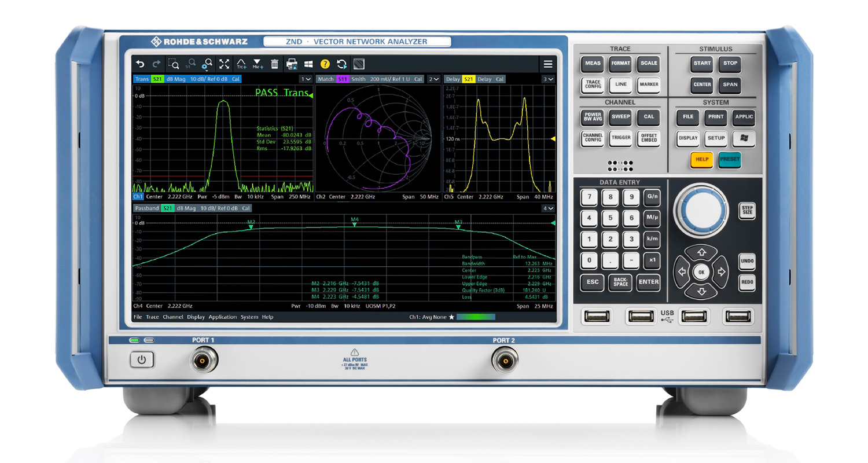The height and width of the screenshot is (463, 868).
Task: Click the print-to-file printer icon
Action: [292, 64]
